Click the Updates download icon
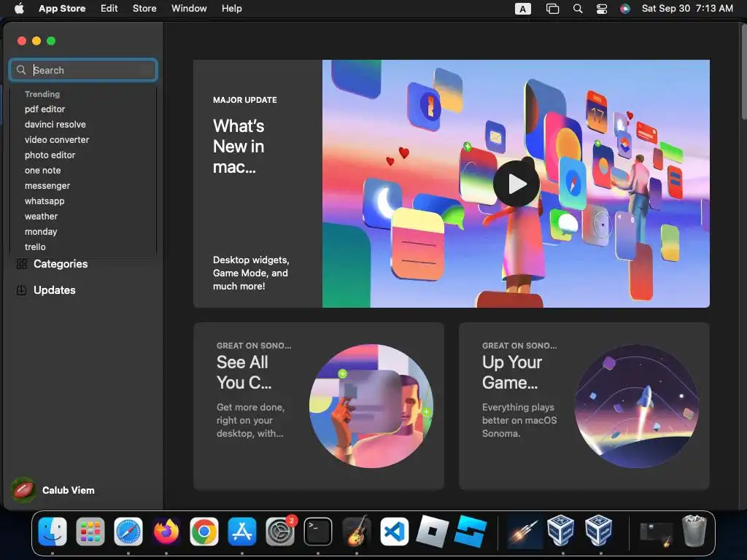Image resolution: width=747 pixels, height=560 pixels. click(21, 290)
